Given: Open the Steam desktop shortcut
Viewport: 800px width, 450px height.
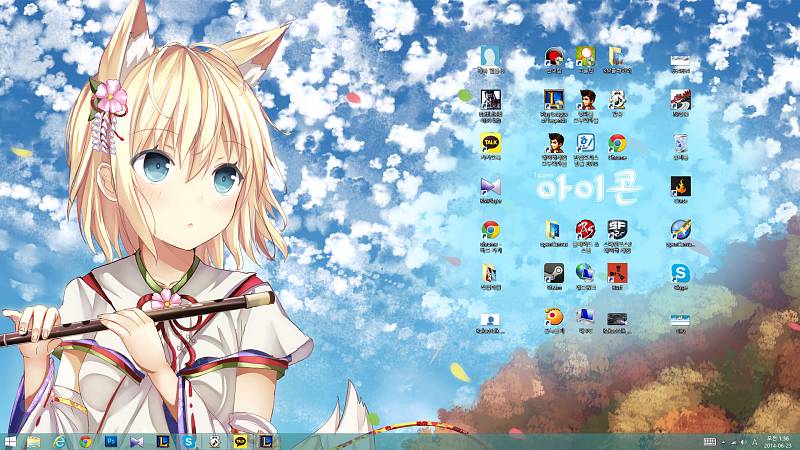Looking at the screenshot, I should click(x=553, y=273).
